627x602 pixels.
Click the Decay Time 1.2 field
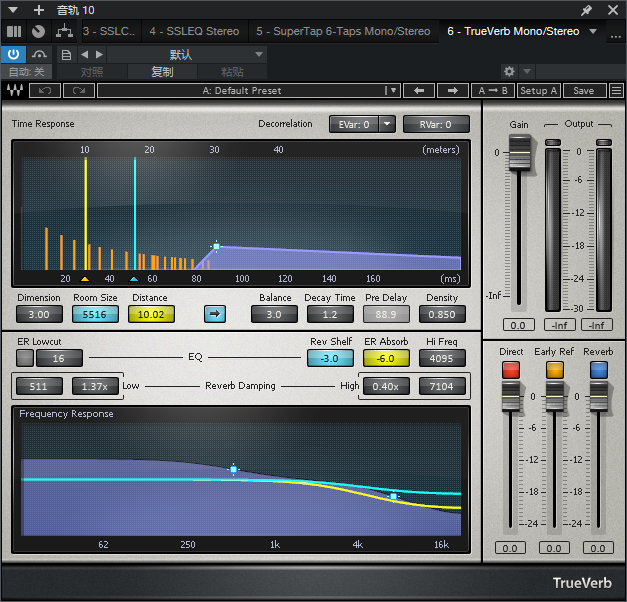click(x=330, y=314)
